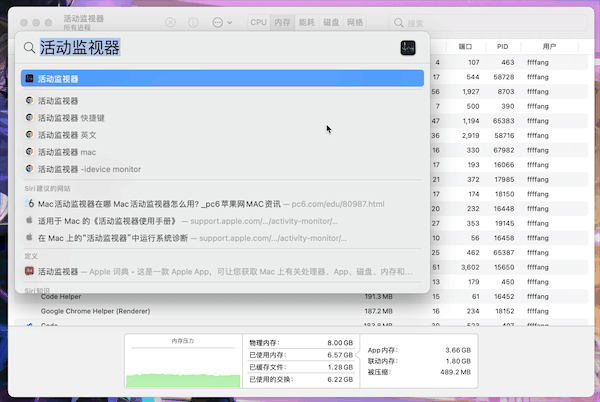This screenshot has height=402, width=600.
Task: Click the Chrome icon beside 活动监视器 快捷键
Action: pos(29,117)
